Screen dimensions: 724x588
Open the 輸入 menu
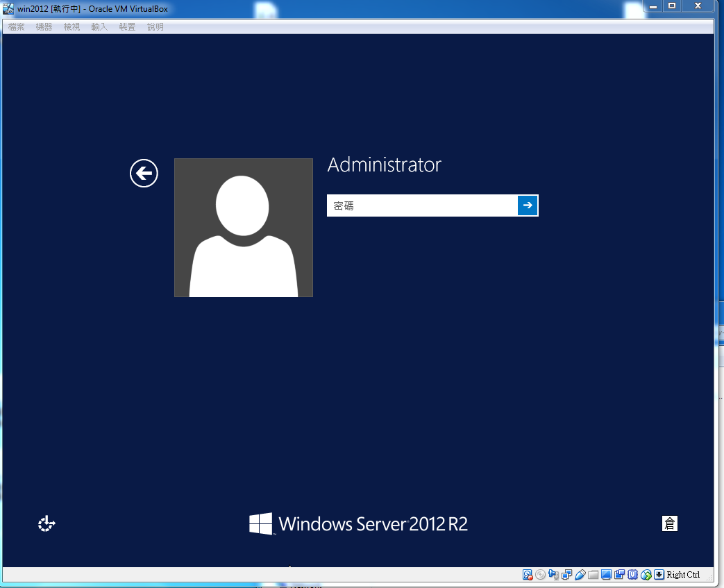pyautogui.click(x=99, y=27)
